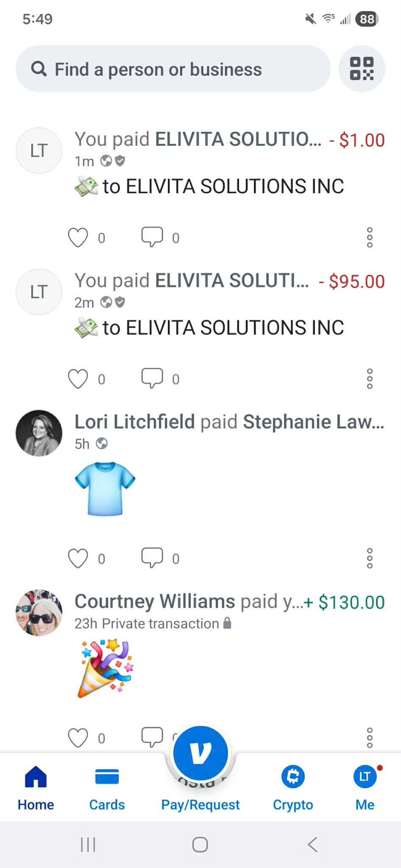Like the $95.00 ELIVITA SOLUTIONS payment
This screenshot has height=868, width=401.
(x=78, y=378)
